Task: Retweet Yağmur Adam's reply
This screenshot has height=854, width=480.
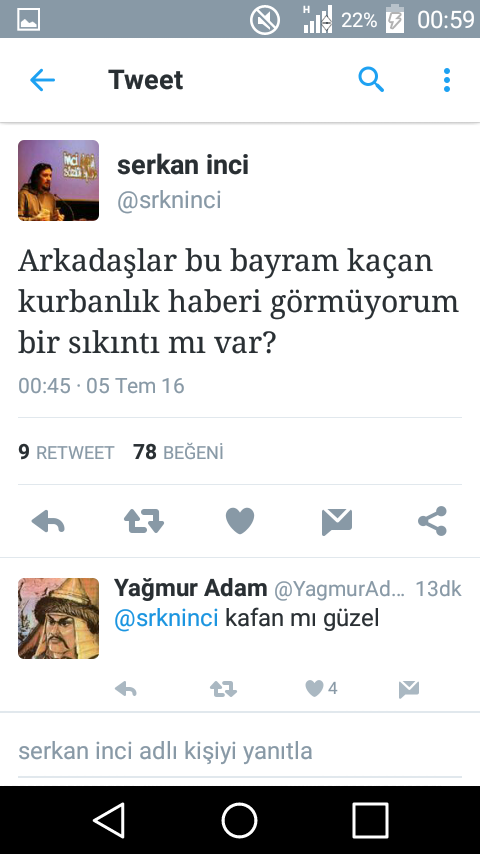Action: pyautogui.click(x=223, y=690)
